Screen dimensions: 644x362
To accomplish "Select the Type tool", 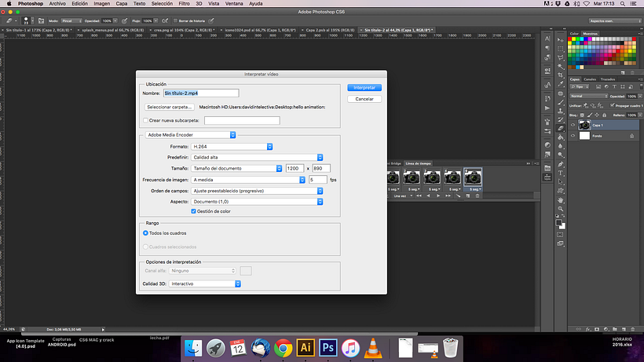I will tap(561, 173).
